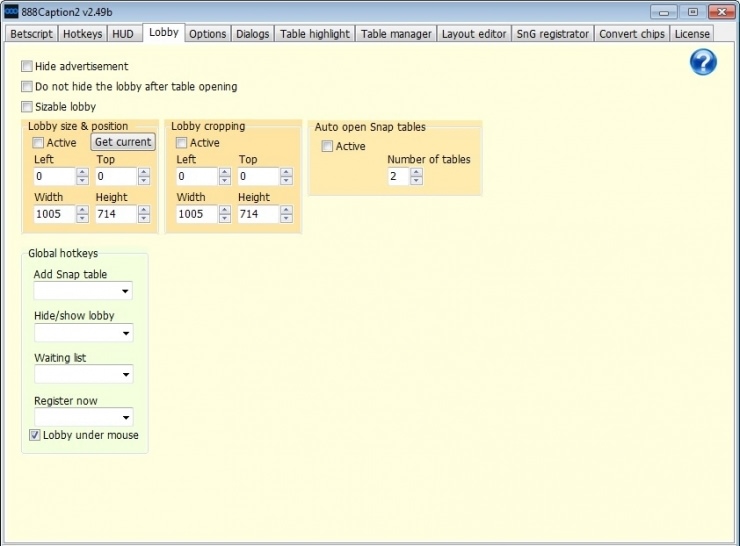Open the Waiting list hotkey dropdown
Screen dimensions: 740x546
pyautogui.click(x=84, y=374)
